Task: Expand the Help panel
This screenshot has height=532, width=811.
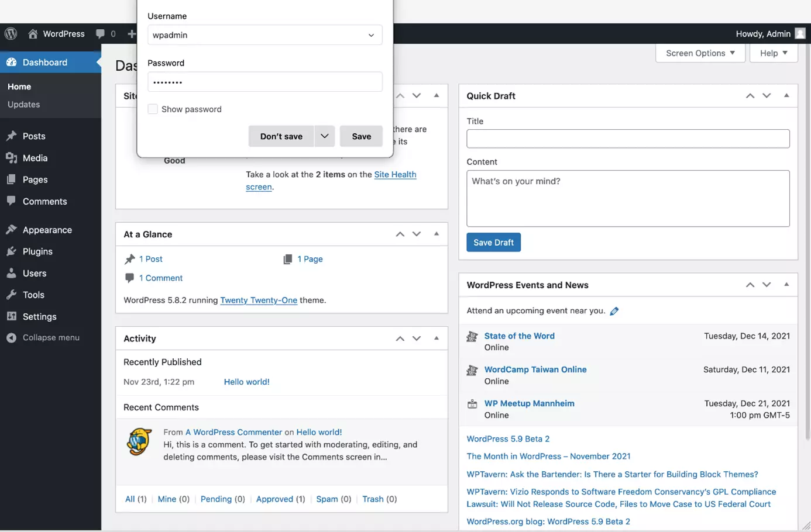Action: click(774, 53)
